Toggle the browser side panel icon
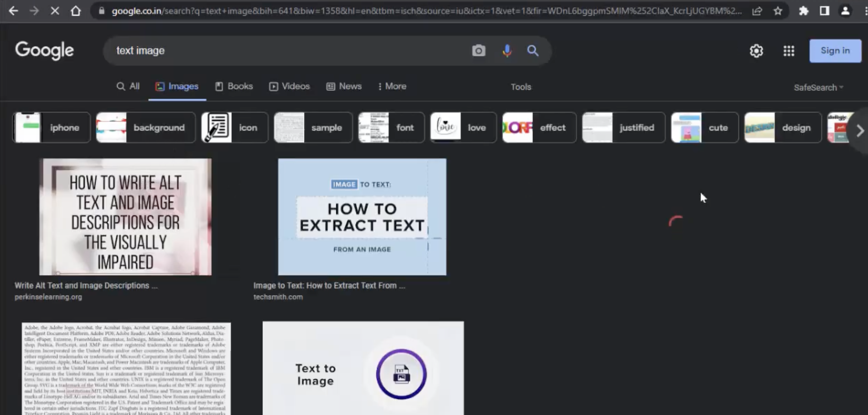This screenshot has height=415, width=868. point(824,11)
